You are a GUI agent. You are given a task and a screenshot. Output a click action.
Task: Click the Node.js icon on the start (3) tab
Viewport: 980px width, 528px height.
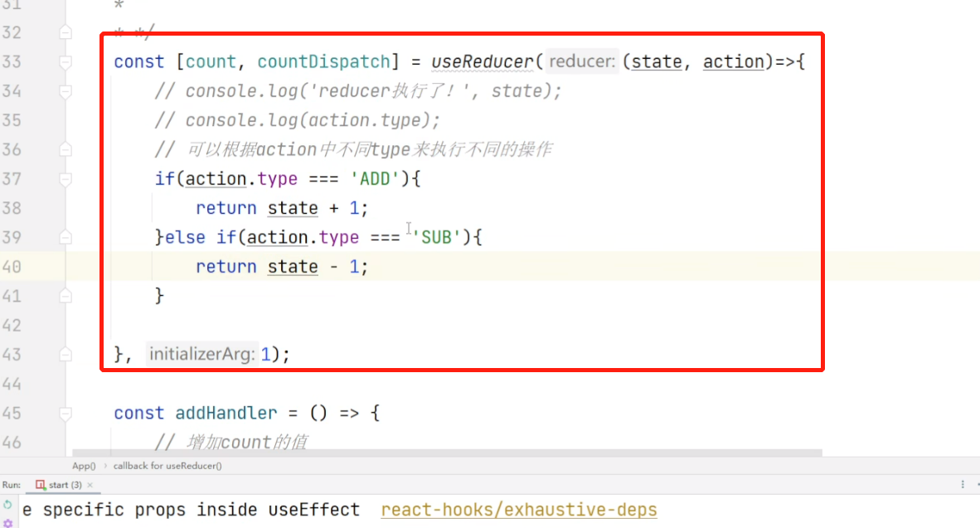click(x=40, y=485)
